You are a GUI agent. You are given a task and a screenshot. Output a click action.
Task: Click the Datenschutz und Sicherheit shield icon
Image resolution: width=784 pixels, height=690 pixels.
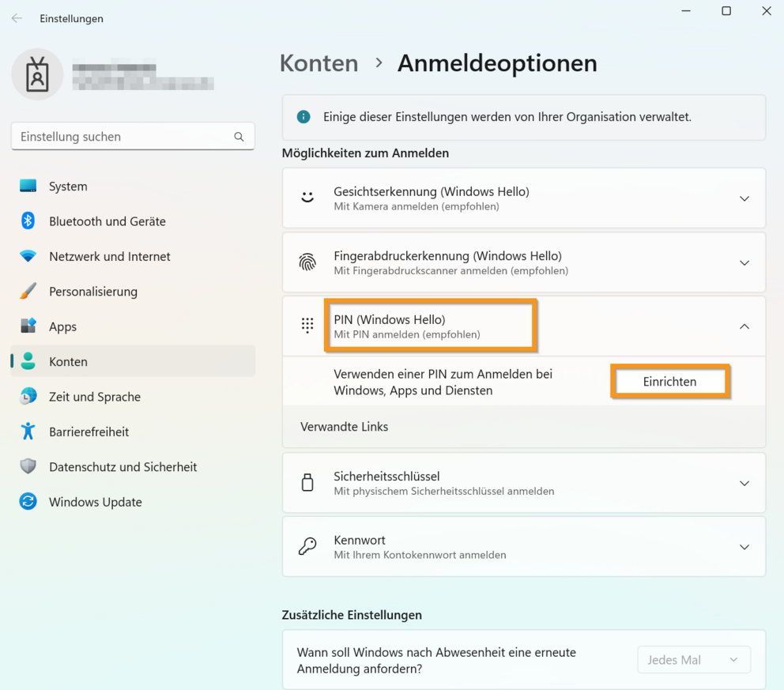tap(28, 467)
